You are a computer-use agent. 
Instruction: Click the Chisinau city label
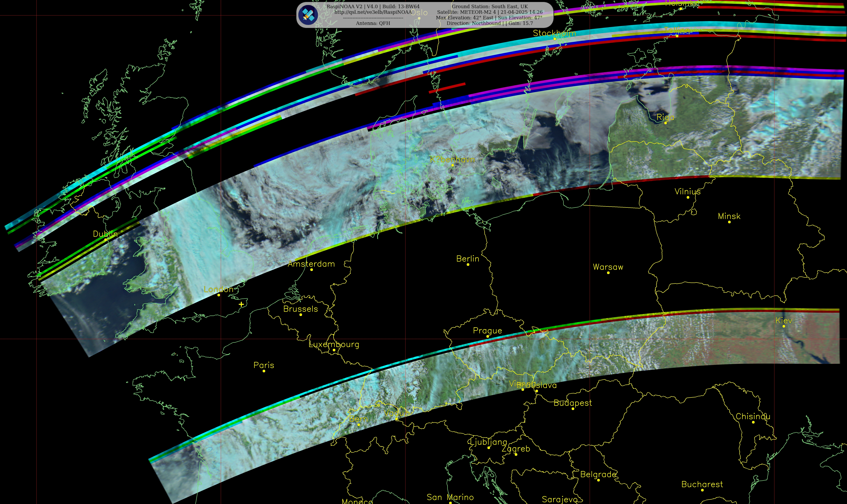click(x=753, y=417)
